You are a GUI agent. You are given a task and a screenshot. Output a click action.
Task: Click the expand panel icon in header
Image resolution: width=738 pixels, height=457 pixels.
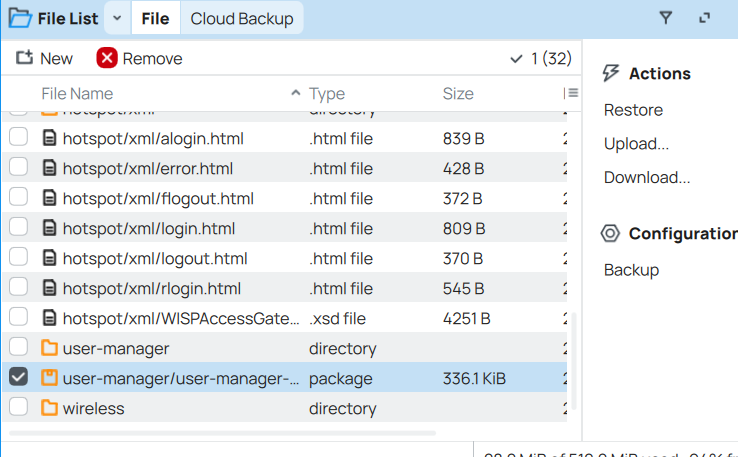pyautogui.click(x=704, y=18)
